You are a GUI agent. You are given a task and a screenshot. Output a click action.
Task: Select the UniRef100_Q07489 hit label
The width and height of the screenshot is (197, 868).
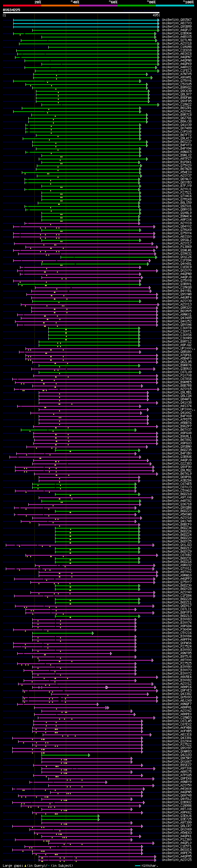pyautogui.click(x=177, y=128)
